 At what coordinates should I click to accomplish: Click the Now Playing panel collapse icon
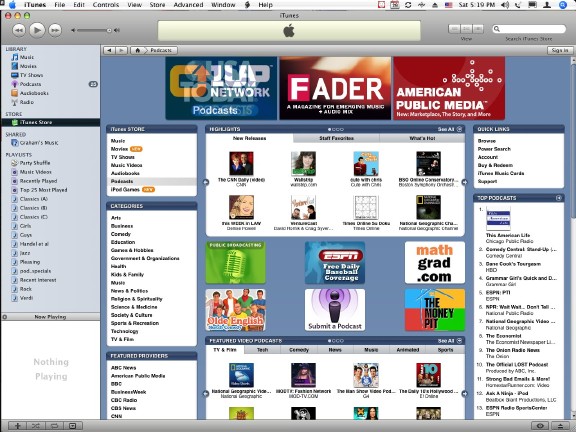pyautogui.click(x=5, y=317)
